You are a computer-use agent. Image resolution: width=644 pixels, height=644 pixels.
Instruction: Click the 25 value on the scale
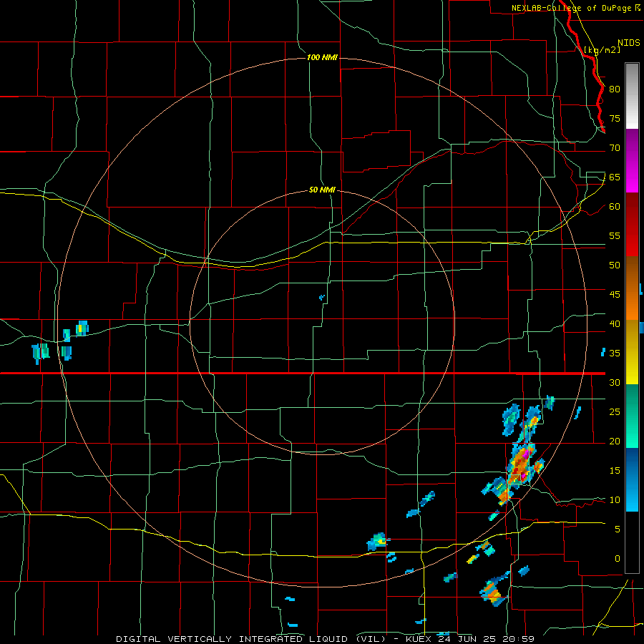point(615,412)
